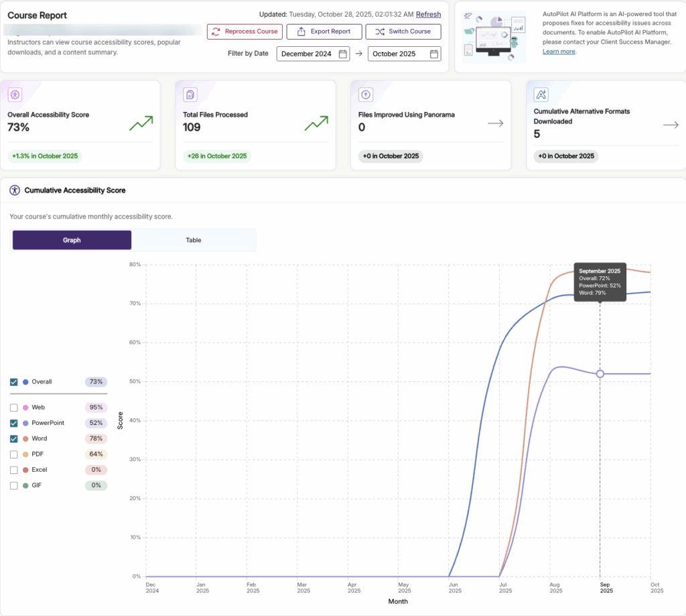This screenshot has width=686, height=616.
Task: Uncheck the PowerPoint legend checkbox
Action: pyautogui.click(x=14, y=423)
